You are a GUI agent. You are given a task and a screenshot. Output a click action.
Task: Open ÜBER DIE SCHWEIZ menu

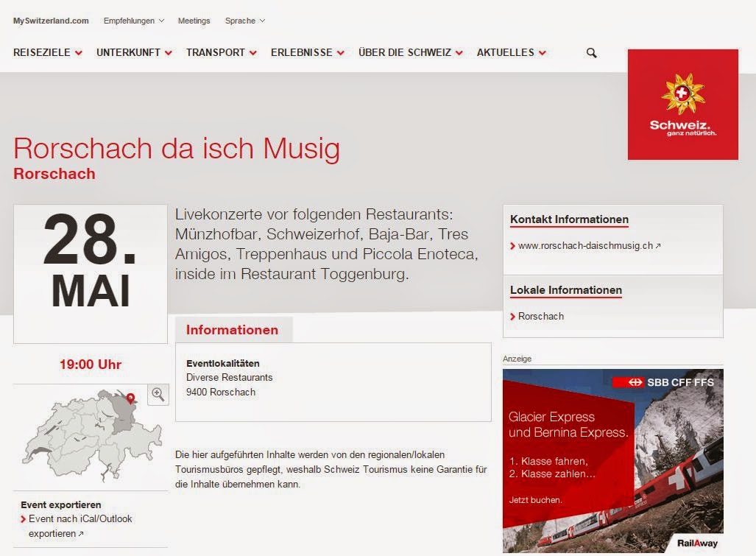(x=410, y=52)
